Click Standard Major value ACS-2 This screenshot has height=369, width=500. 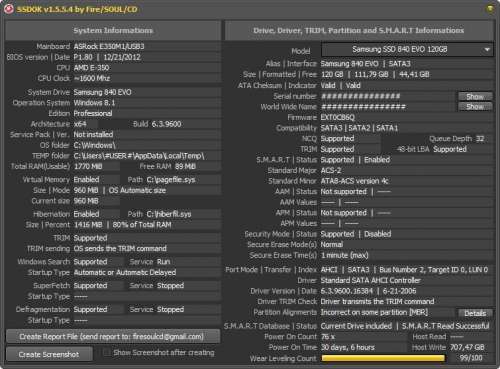(331, 171)
